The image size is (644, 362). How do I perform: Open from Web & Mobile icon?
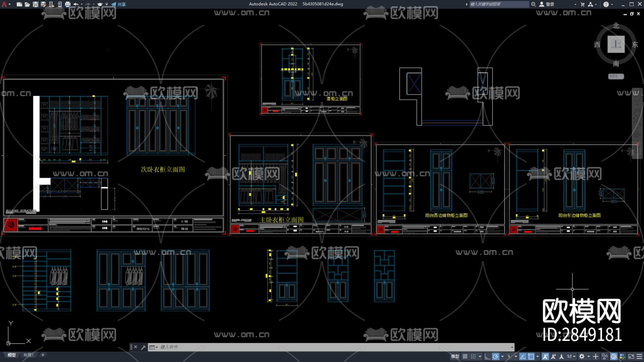(x=52, y=4)
